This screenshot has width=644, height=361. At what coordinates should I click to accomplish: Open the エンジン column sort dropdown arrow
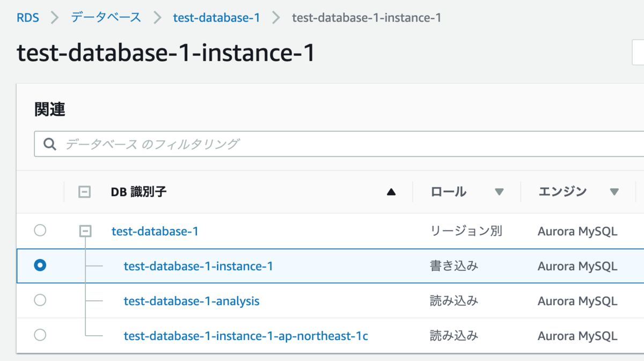pos(614,192)
